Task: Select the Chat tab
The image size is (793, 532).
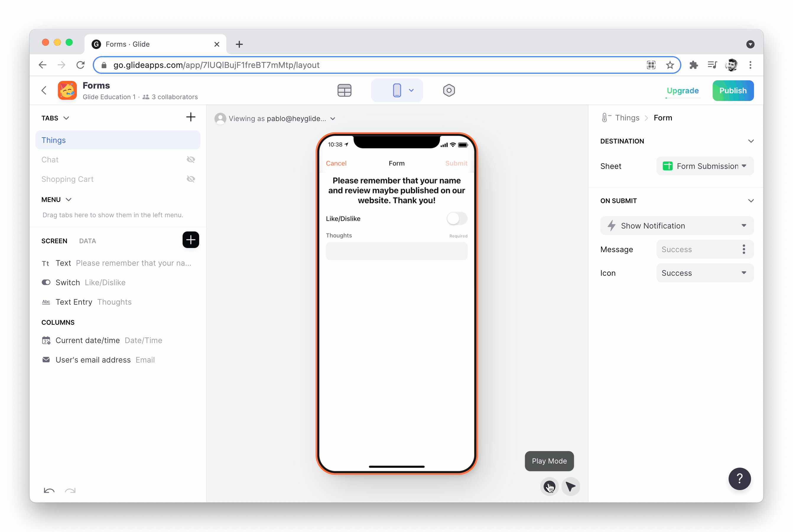Action: tap(50, 160)
